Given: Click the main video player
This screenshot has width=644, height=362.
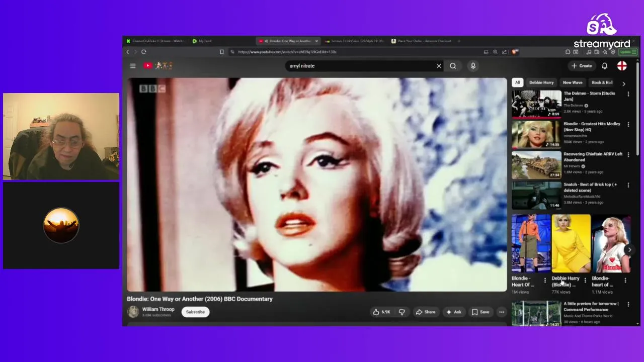Looking at the screenshot, I should tap(316, 185).
